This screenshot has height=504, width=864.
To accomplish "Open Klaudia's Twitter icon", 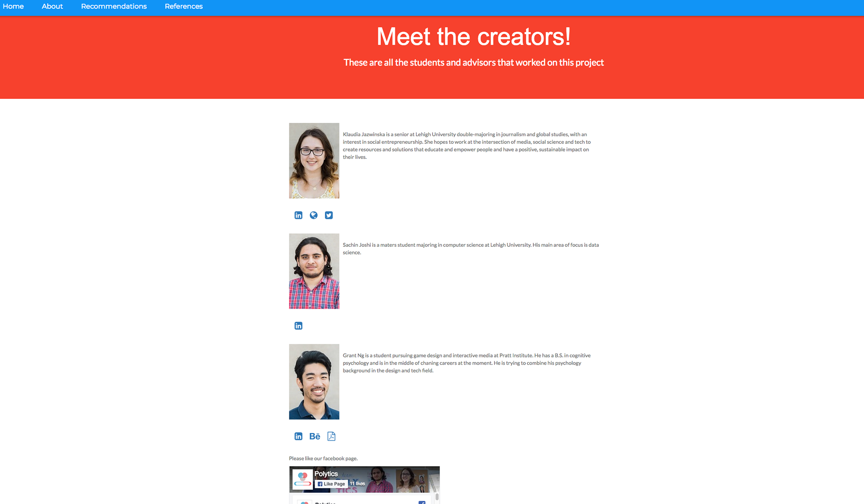I will point(329,215).
